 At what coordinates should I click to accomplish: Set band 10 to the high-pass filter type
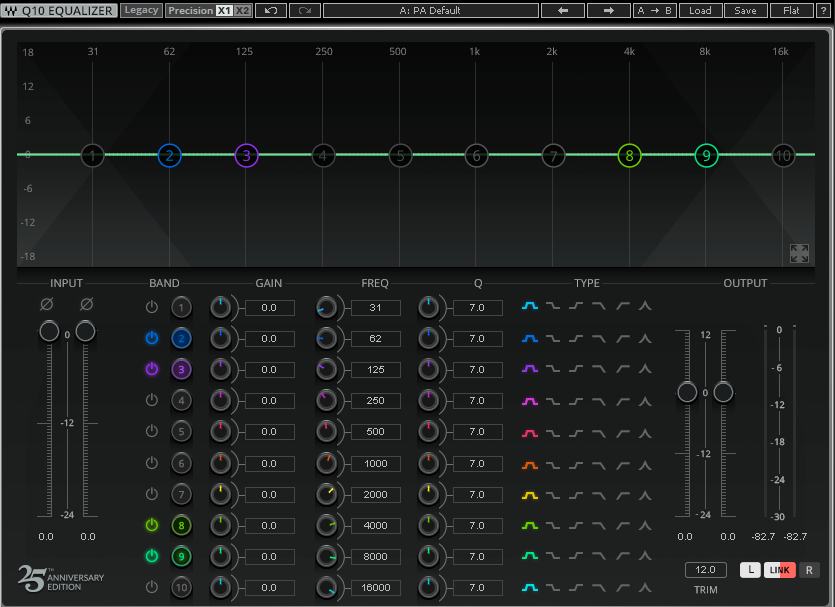621,588
